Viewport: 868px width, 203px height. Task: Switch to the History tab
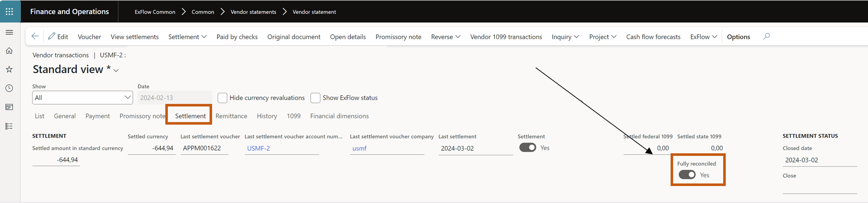[267, 116]
